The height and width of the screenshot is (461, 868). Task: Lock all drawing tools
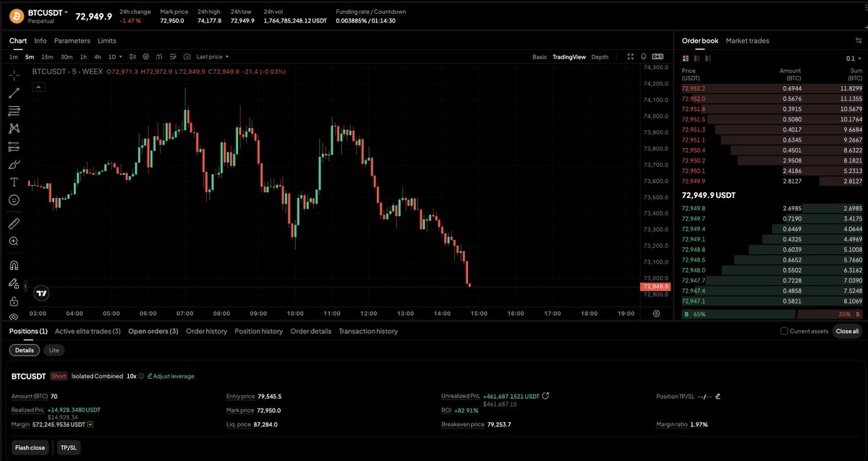coord(14,301)
